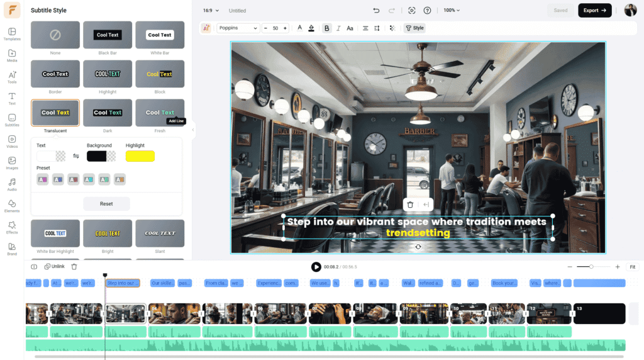The image size is (644, 360).
Task: Click the Fit timeline button
Action: [x=633, y=267]
